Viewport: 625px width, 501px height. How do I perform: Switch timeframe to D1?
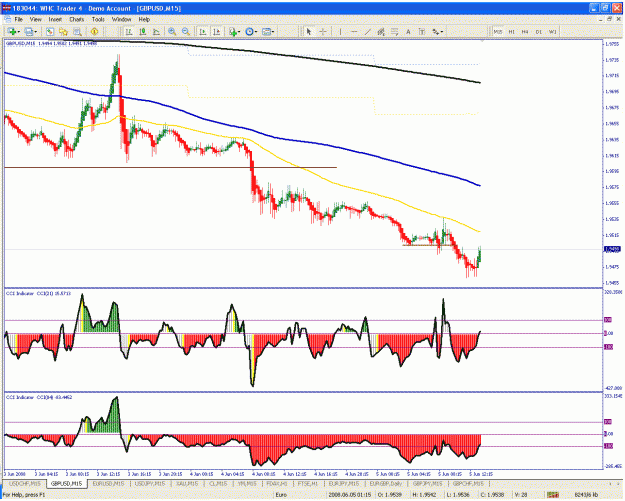click(x=539, y=31)
